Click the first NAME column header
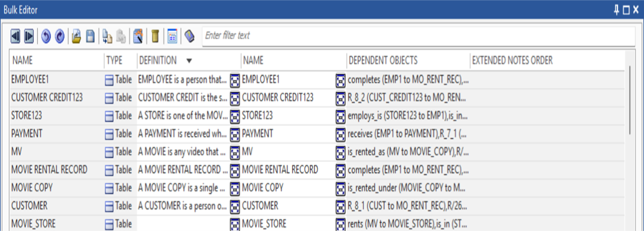 pos(22,60)
